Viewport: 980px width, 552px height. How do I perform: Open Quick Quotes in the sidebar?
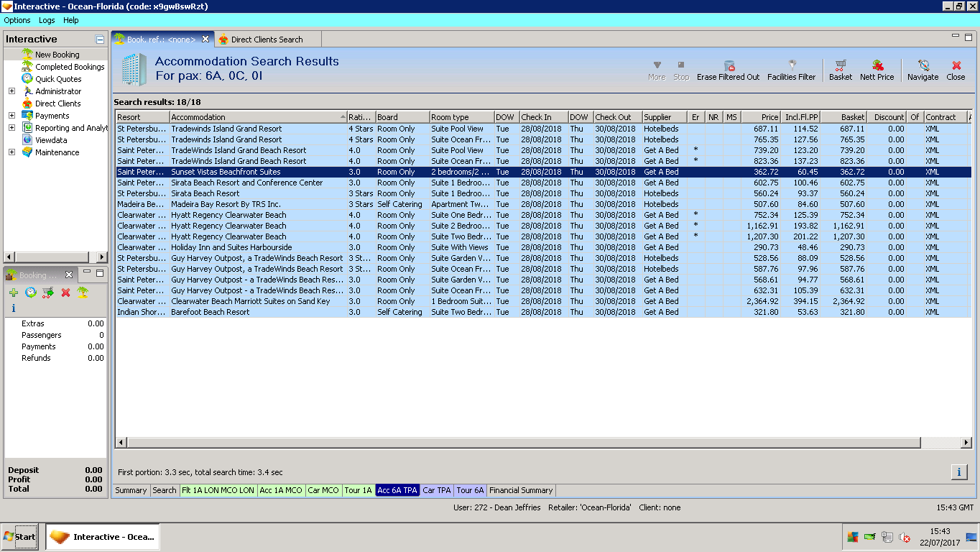(x=58, y=79)
